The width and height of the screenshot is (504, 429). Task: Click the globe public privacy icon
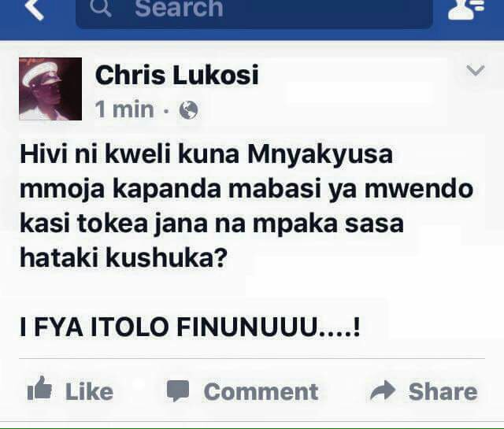(x=188, y=110)
